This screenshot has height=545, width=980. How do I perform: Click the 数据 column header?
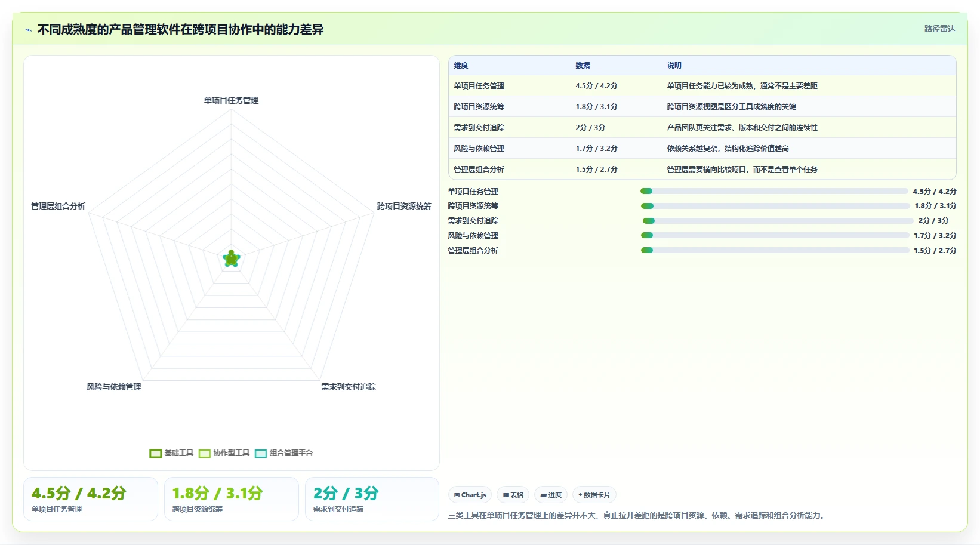583,66
